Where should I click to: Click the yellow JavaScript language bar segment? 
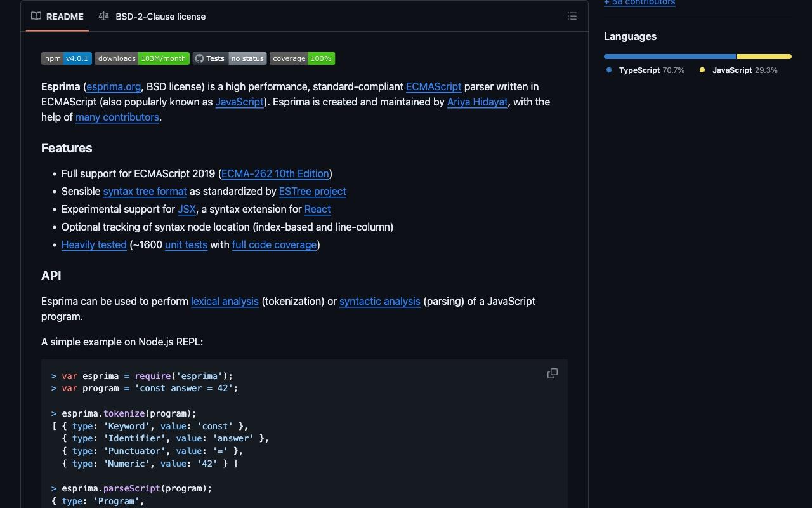click(x=764, y=57)
